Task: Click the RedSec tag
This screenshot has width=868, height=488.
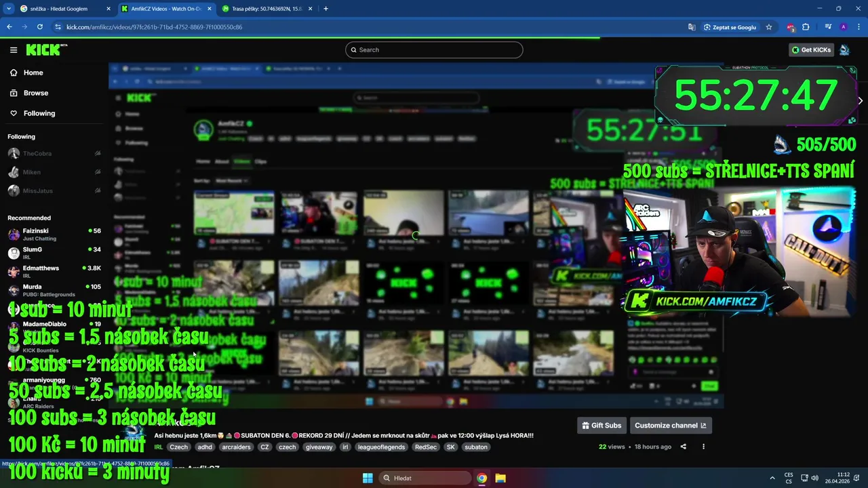Action: click(426, 447)
